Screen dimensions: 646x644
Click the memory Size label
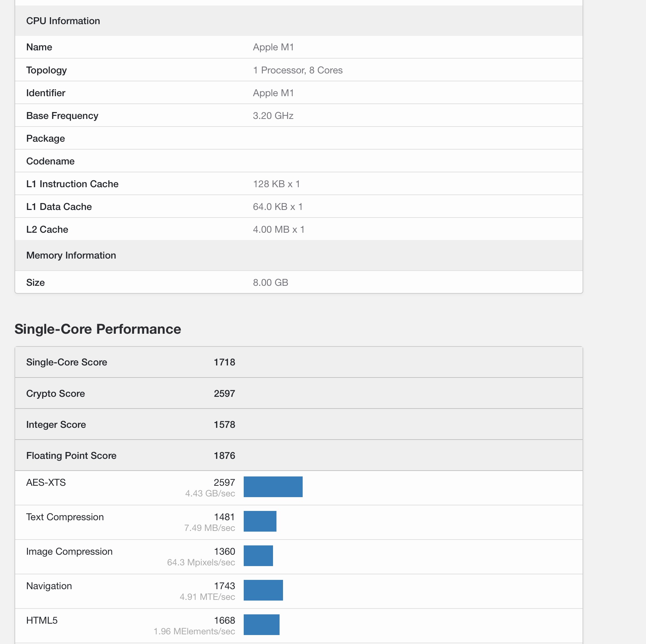(36, 282)
